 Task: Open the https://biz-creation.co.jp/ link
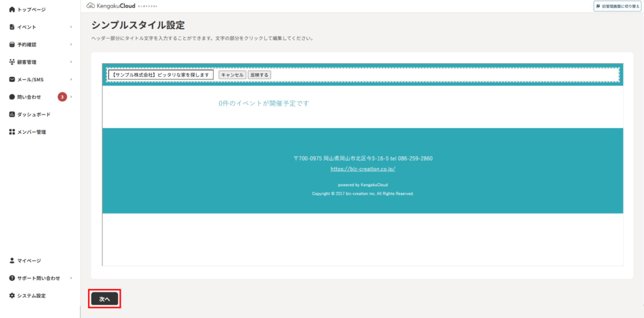363,169
